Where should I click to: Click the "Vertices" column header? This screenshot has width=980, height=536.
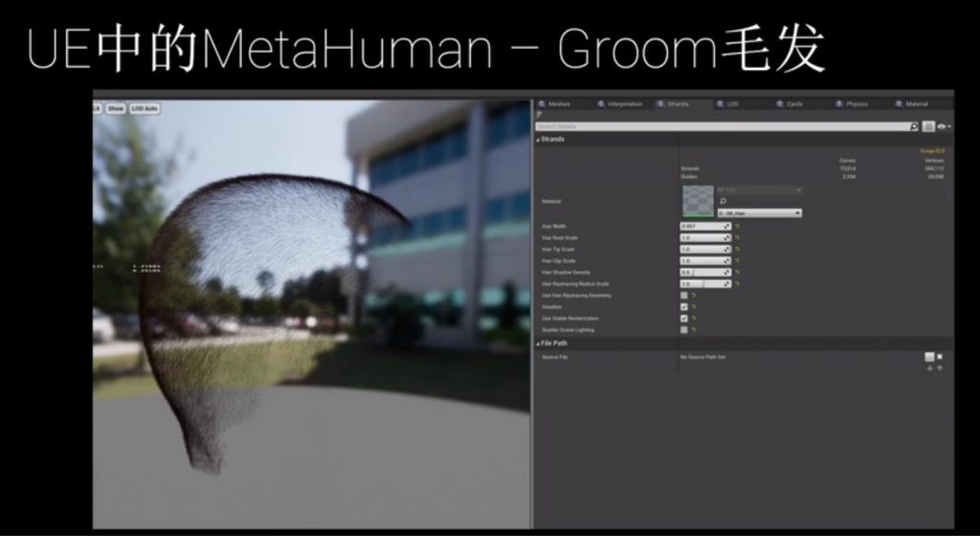point(934,161)
